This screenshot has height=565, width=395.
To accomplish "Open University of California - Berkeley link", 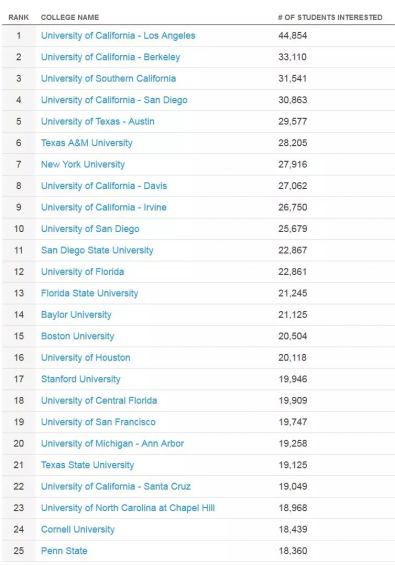I will 110,57.
